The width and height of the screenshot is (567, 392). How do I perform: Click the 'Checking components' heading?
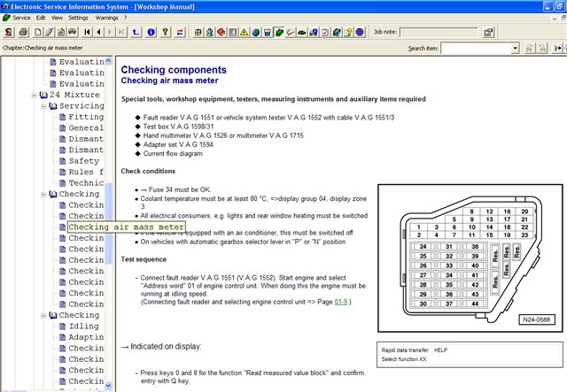(x=174, y=70)
